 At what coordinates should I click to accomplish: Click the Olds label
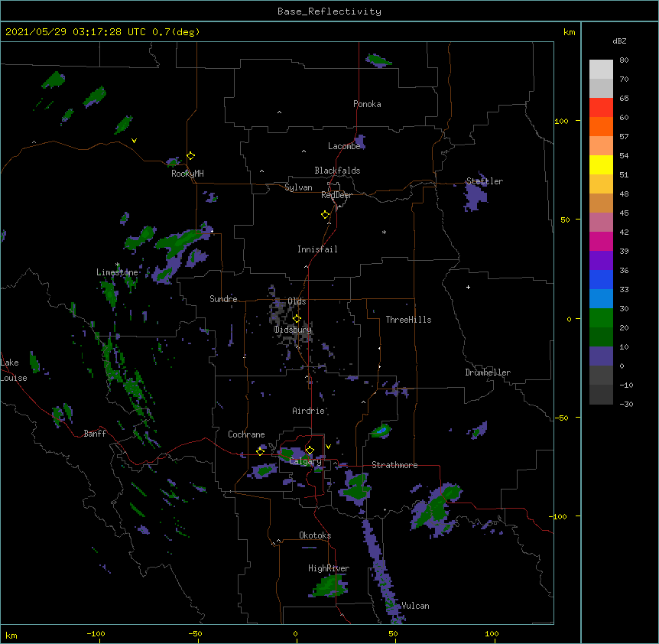297,301
